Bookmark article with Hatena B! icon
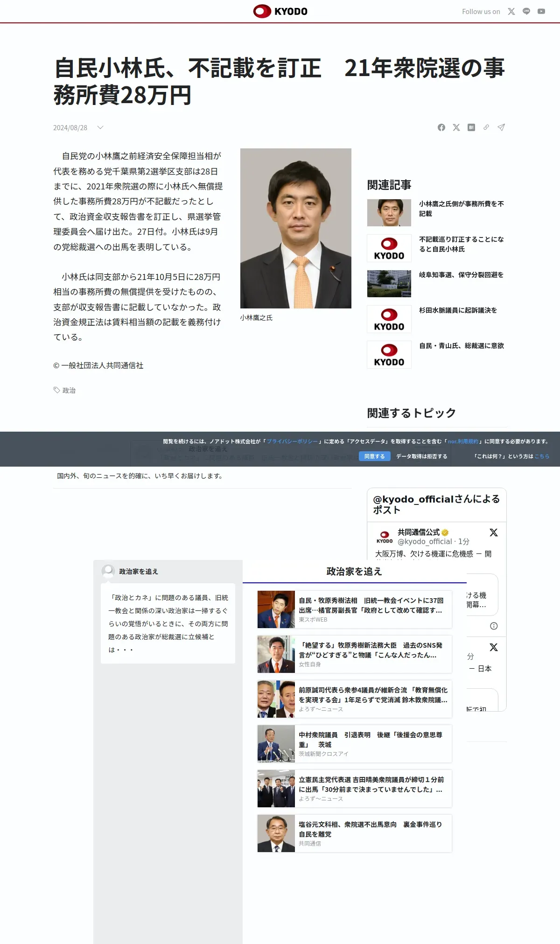Viewport: 560px width, 944px height. [471, 127]
